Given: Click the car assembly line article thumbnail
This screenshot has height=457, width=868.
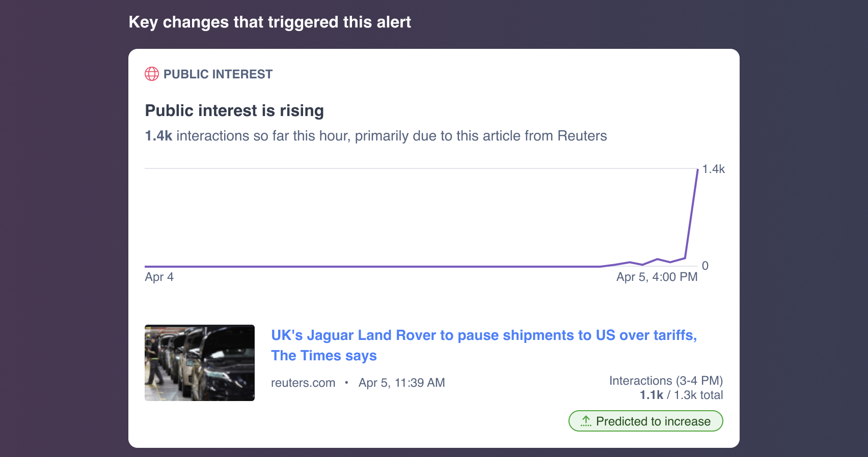Looking at the screenshot, I should click(200, 363).
